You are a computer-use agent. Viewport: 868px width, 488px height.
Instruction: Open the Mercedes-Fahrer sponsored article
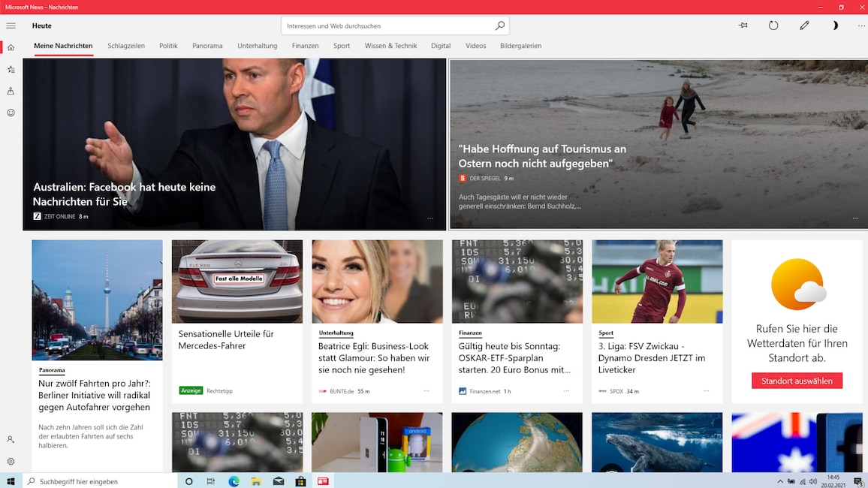pyautogui.click(x=226, y=339)
